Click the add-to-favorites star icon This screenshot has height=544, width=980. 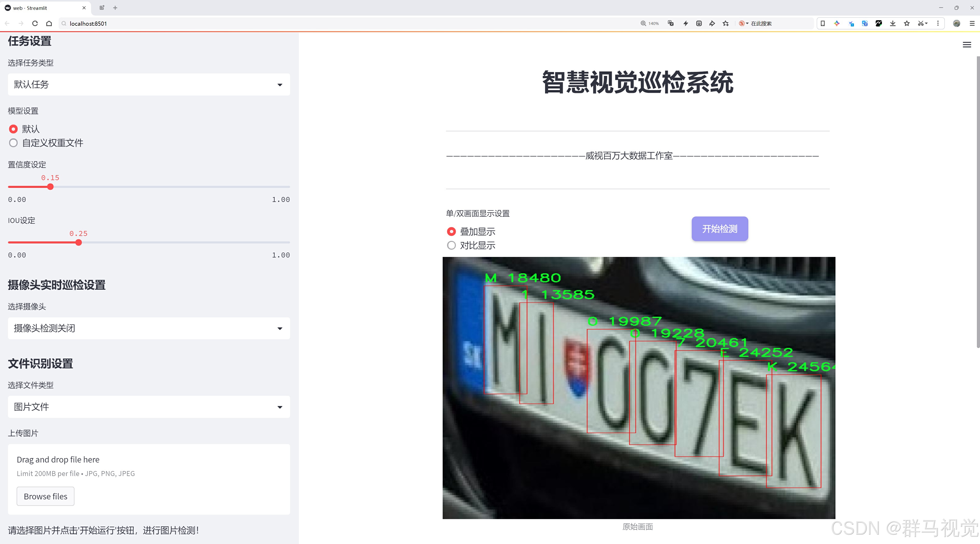point(725,23)
